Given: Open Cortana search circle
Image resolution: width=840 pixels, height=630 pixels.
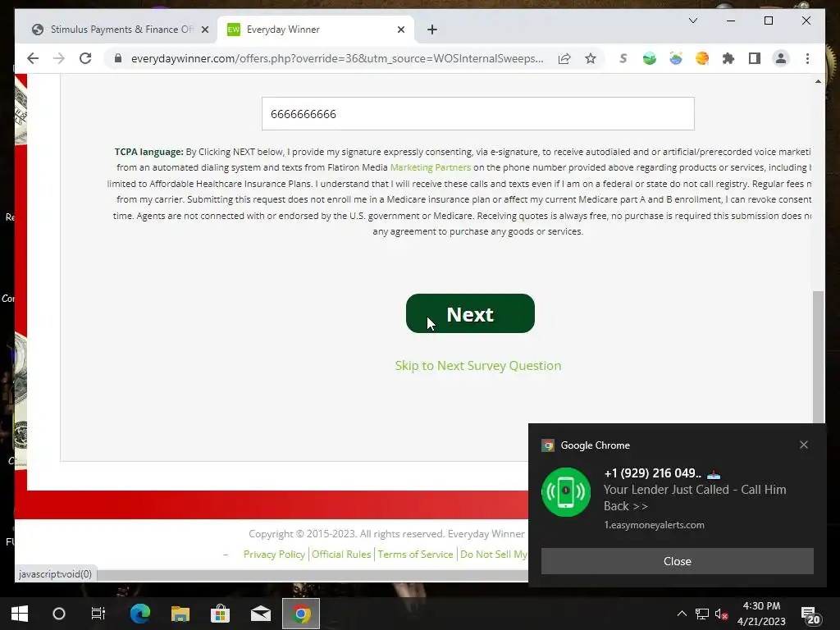Looking at the screenshot, I should [59, 614].
